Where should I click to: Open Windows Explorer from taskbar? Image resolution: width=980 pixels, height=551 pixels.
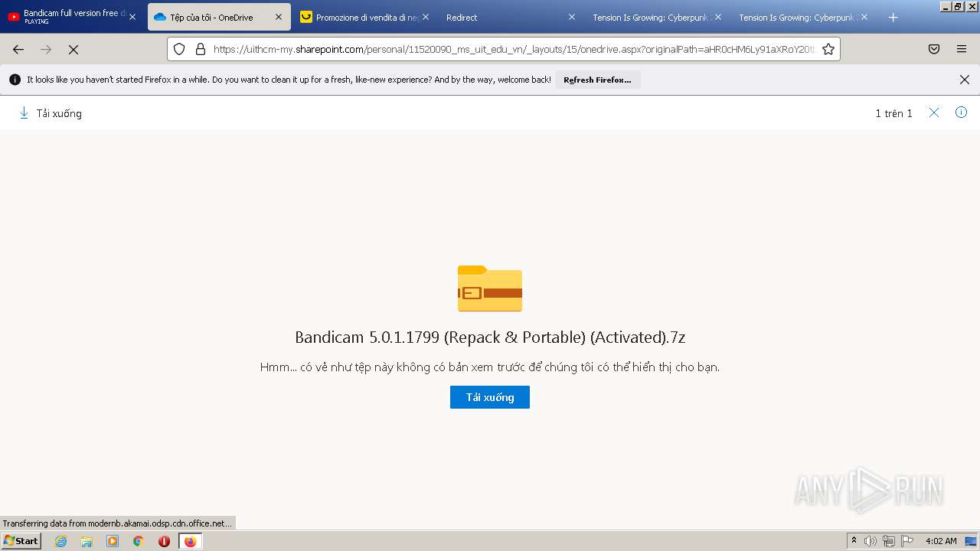87,541
